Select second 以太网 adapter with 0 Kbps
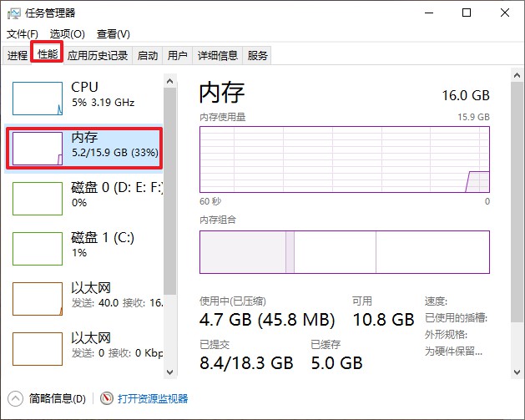Screen dimensions: 525x420 [x=84, y=349]
